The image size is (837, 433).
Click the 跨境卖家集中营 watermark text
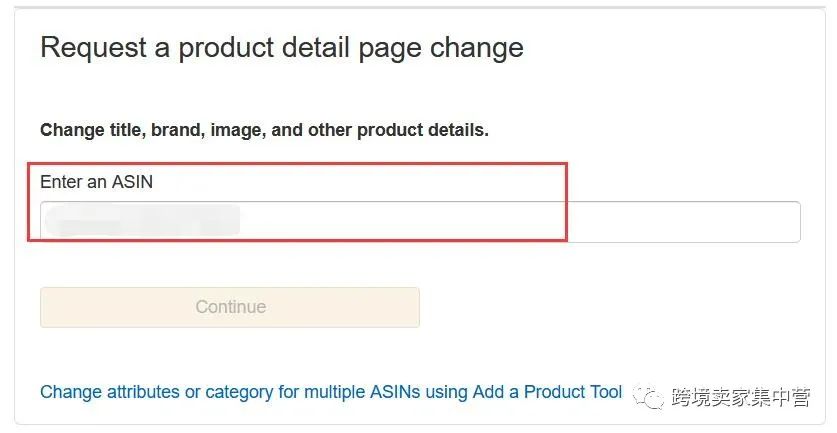pyautogui.click(x=741, y=397)
